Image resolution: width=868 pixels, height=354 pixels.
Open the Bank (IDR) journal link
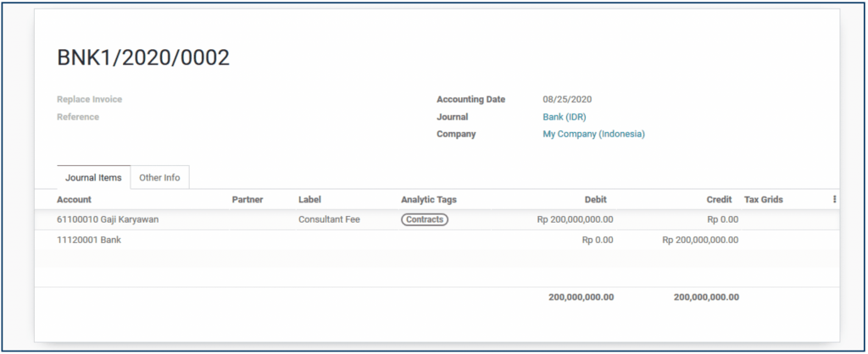click(x=564, y=117)
